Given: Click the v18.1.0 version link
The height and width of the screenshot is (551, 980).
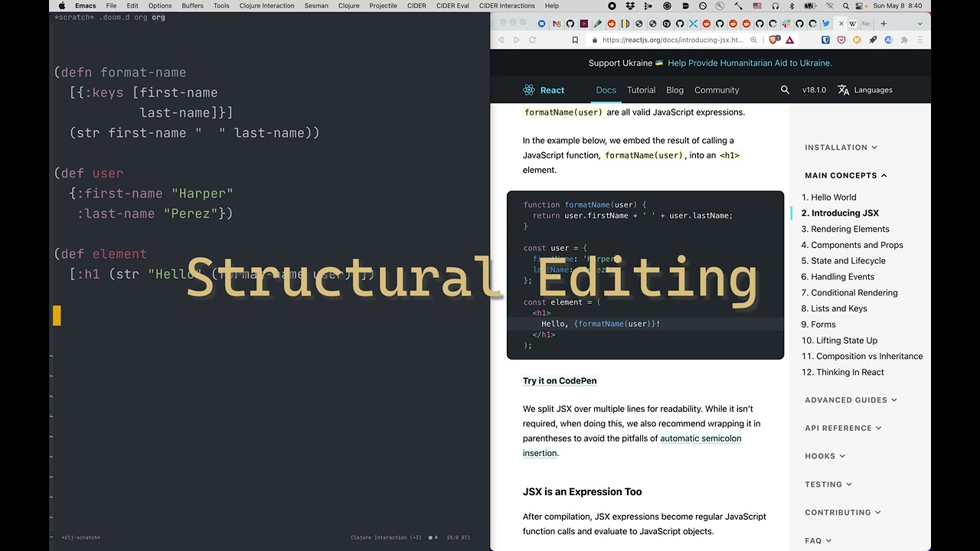Looking at the screenshot, I should [x=814, y=90].
